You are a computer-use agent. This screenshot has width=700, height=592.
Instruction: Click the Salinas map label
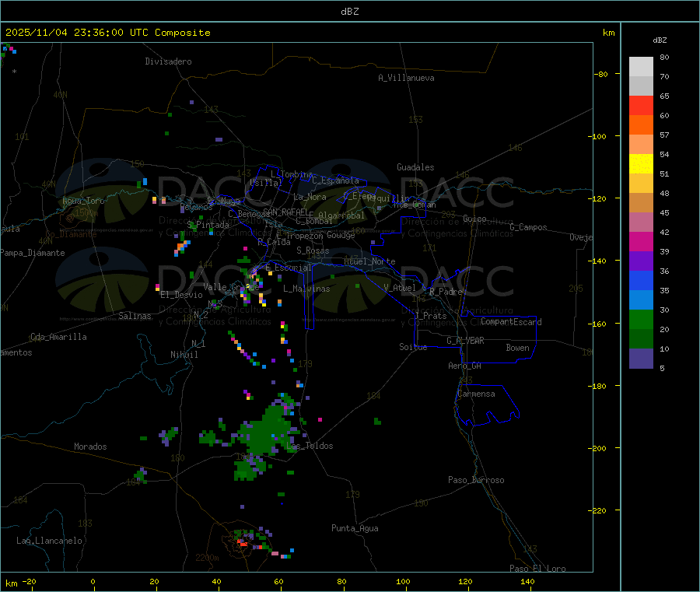[x=135, y=316]
